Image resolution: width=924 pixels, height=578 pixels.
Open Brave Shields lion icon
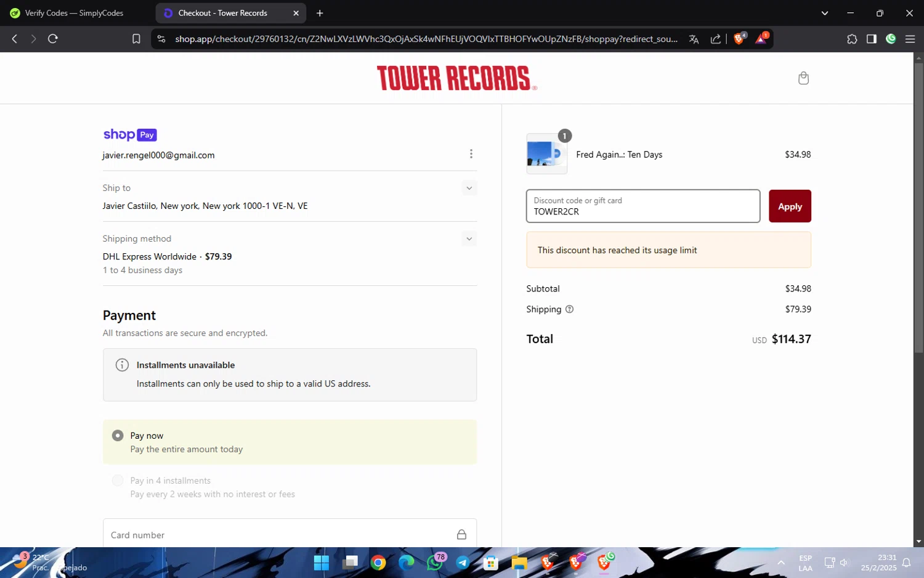[x=739, y=39]
